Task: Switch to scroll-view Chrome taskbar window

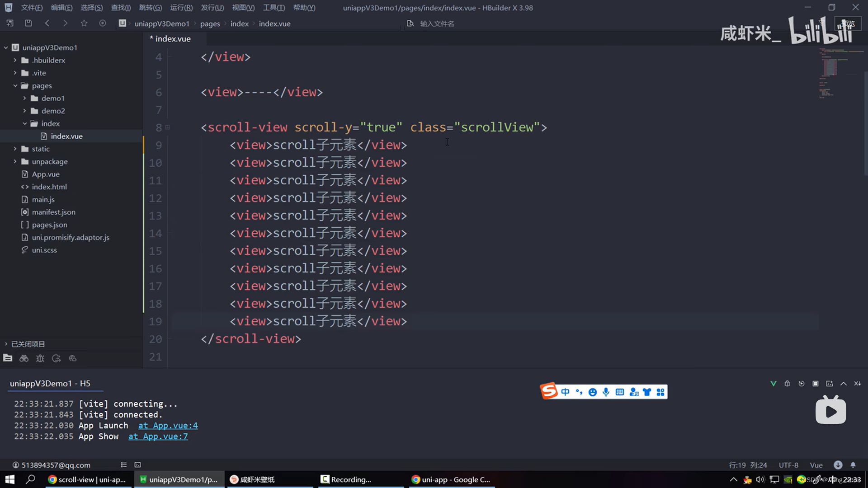Action: click(x=88, y=479)
